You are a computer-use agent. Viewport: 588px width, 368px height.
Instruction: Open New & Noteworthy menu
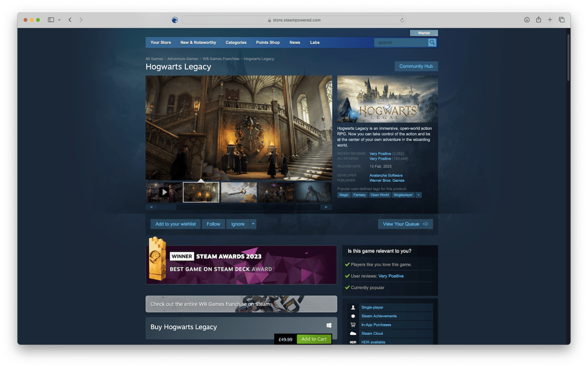coord(198,43)
